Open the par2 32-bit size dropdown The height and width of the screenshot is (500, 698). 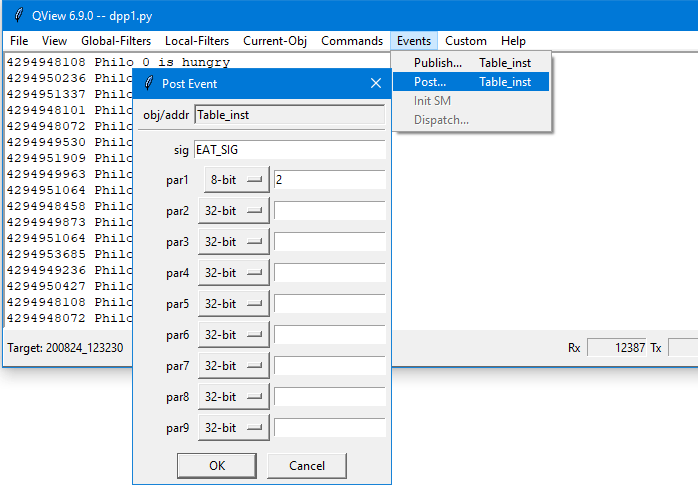tap(236, 211)
